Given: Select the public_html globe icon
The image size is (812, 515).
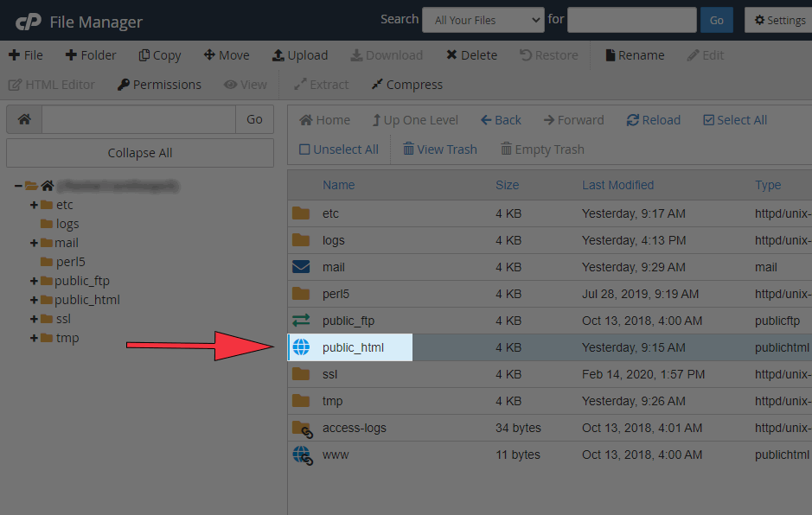Looking at the screenshot, I should click(x=301, y=347).
